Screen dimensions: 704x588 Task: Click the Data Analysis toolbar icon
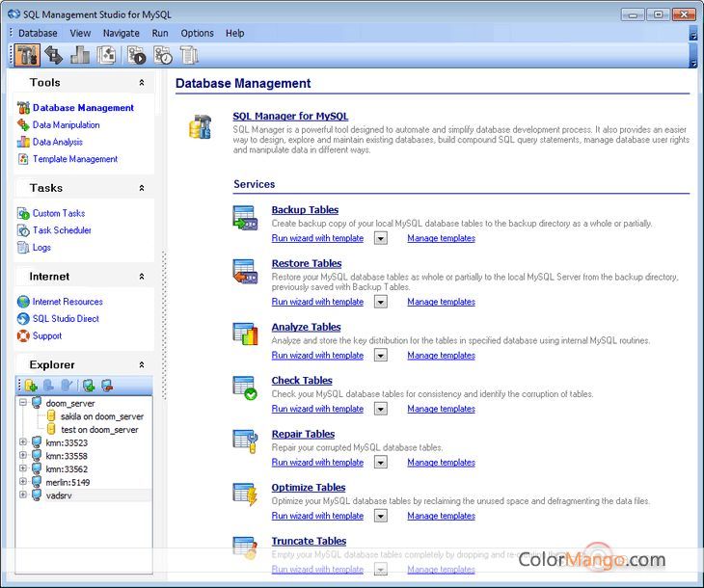tap(80, 56)
